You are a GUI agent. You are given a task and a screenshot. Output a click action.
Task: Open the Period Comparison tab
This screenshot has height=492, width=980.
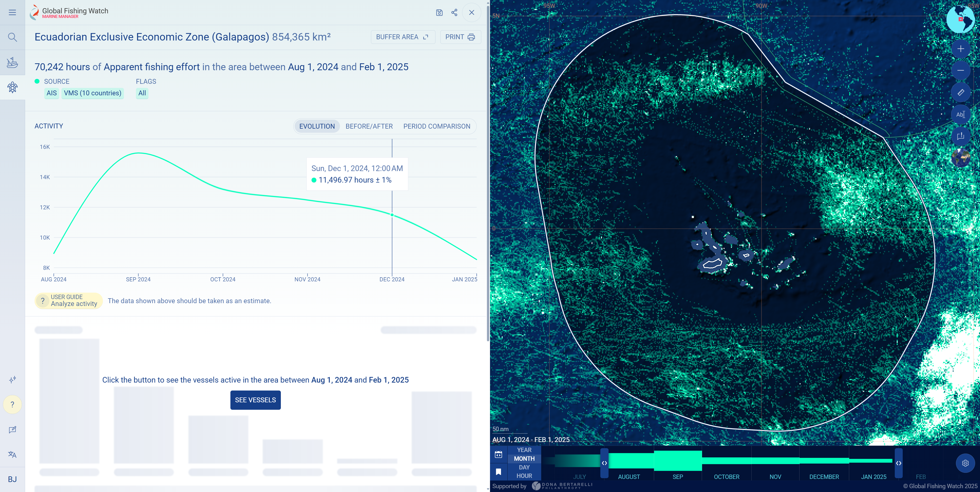[437, 126]
